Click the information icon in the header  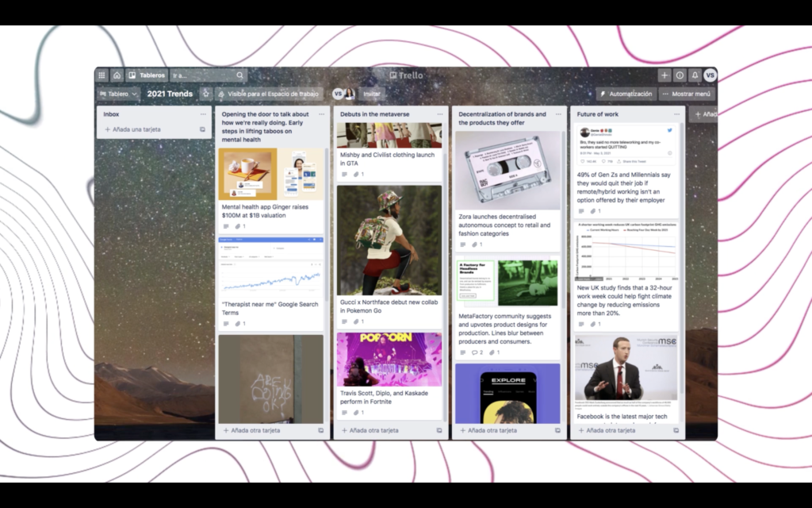tap(680, 75)
